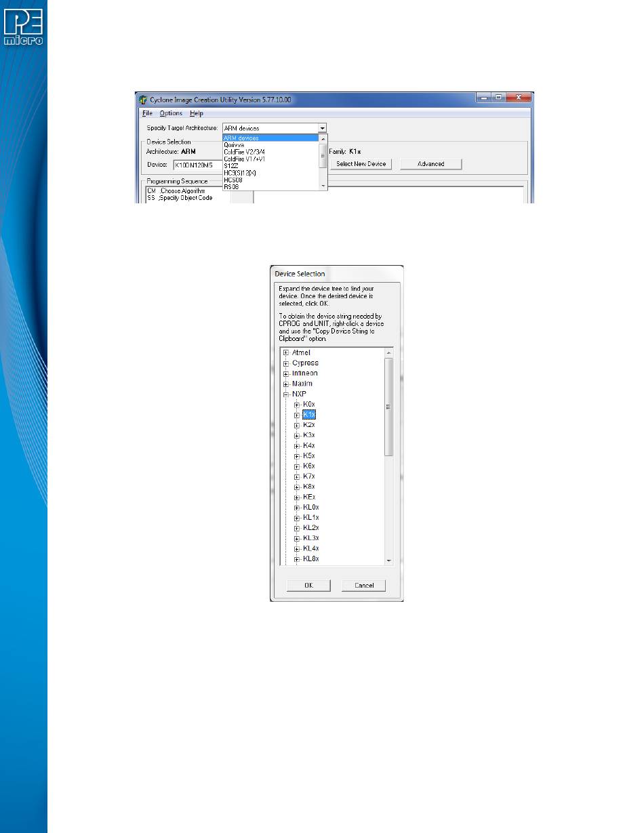The width and height of the screenshot is (644, 833).
Task: Select the KL3x tree item label
Action: pos(311,538)
